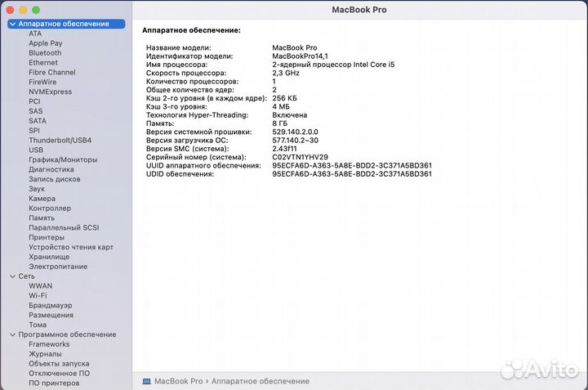Select the highlighted Аппаратное обеспечение sidebar row
Viewport: 588px width, 390px height.
pos(66,24)
